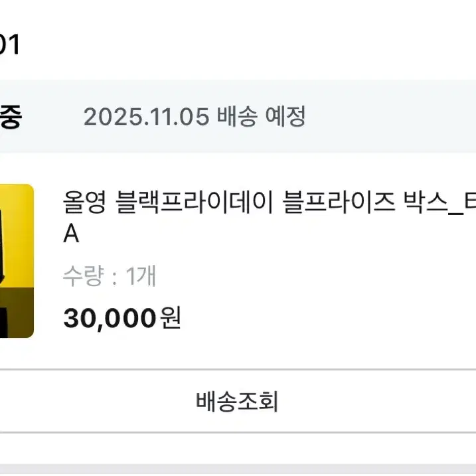Image resolution: width=476 pixels, height=476 pixels.
Task: Tap the gray delivery status banner
Action: 238,116
